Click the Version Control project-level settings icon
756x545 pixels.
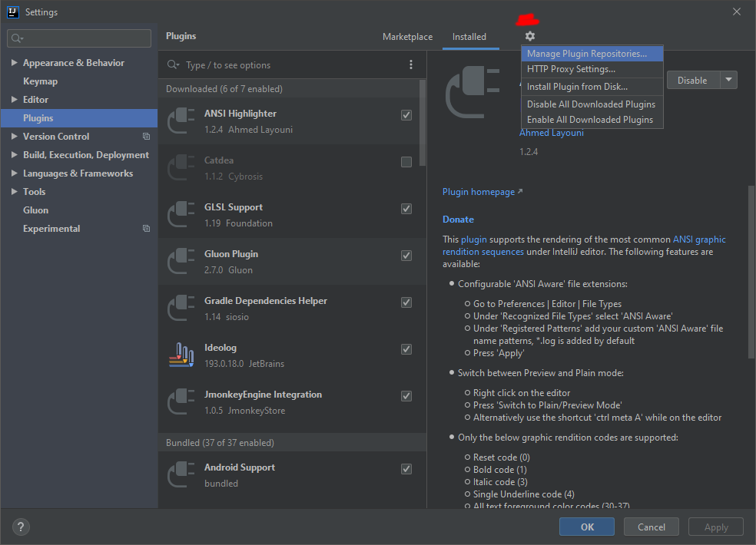[146, 137]
